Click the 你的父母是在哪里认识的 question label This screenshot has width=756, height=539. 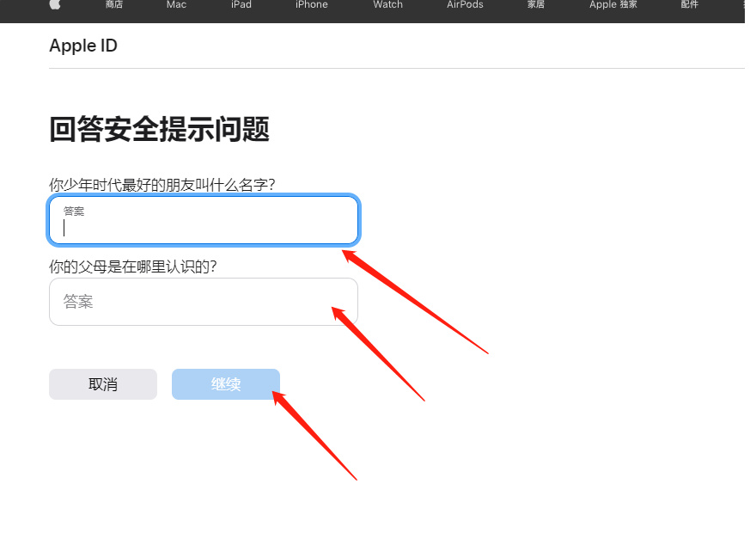133,266
